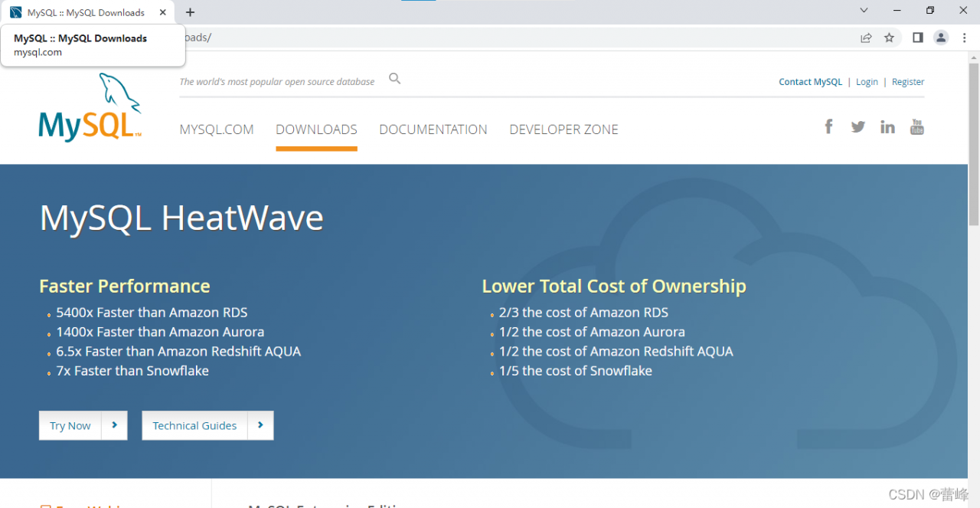Click arrow next to Try Now

click(x=114, y=425)
